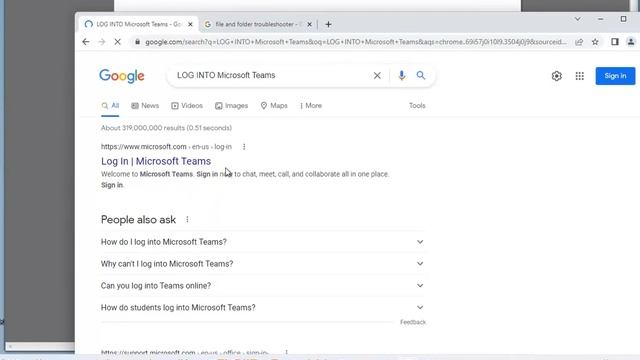Stop page loading with X button

[118, 42]
